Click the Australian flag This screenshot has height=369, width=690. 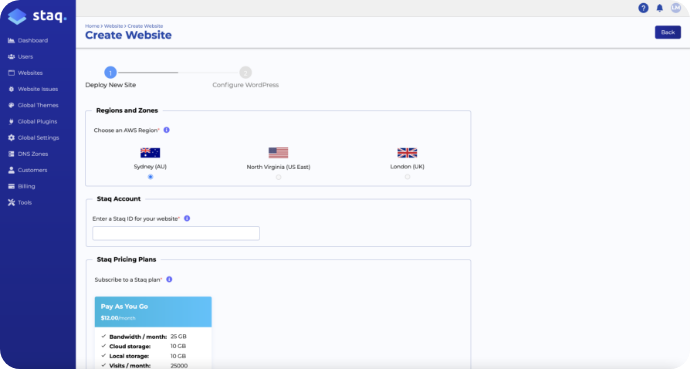(x=150, y=153)
